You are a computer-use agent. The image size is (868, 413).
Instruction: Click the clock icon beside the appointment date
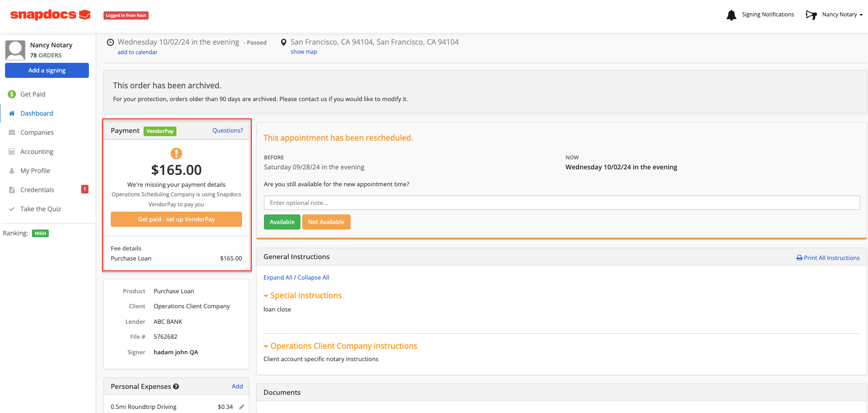[110, 42]
